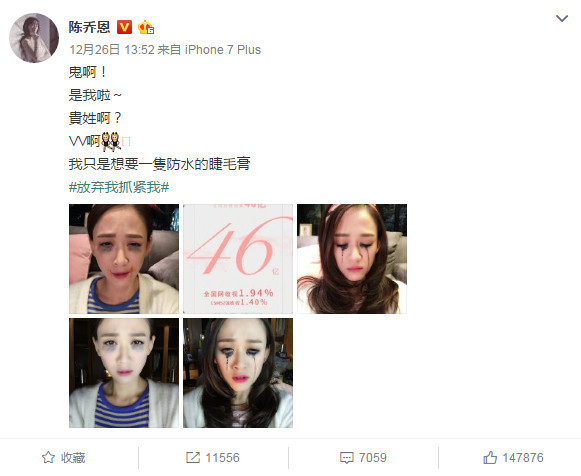The height and width of the screenshot is (476, 581).
Task: Open the bottom-middle running mascara photo
Action: coord(238,373)
